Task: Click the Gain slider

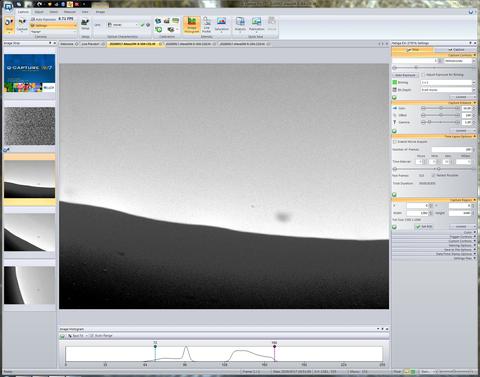Action: 440,108
